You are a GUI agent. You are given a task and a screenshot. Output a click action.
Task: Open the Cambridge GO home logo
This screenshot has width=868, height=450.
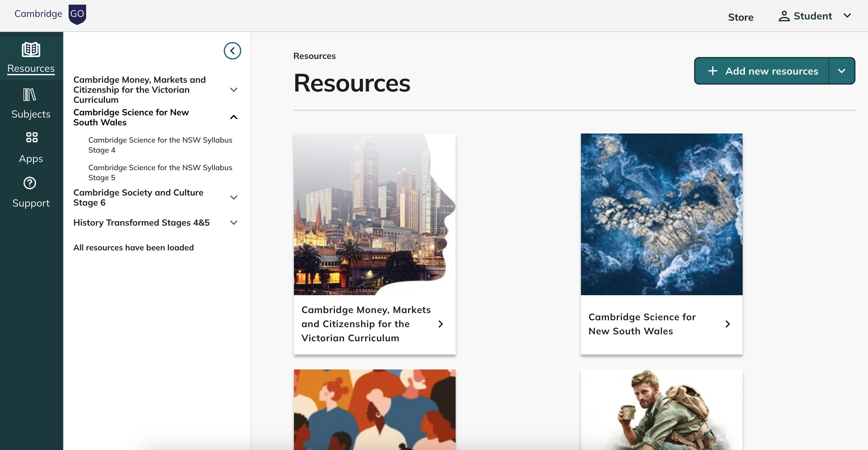coord(50,14)
